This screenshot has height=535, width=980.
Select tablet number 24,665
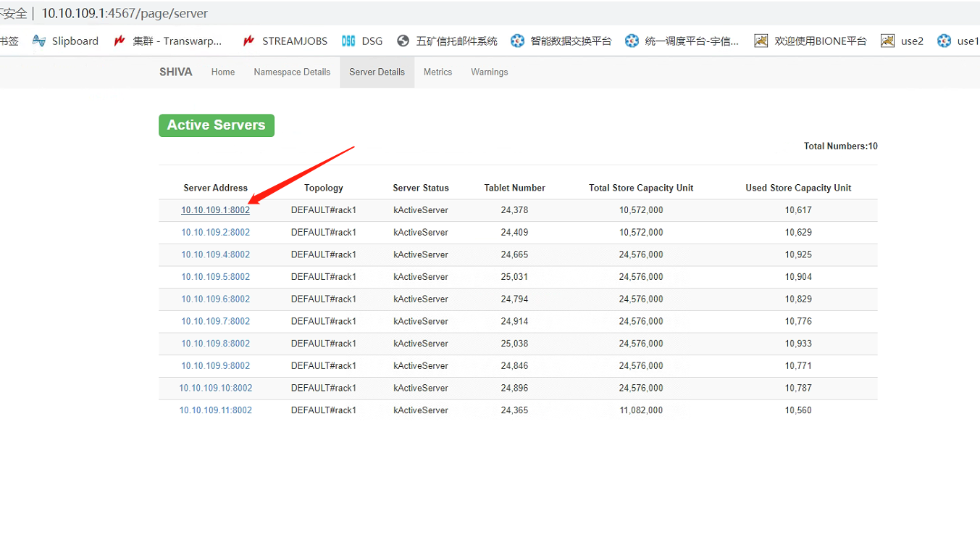pos(514,254)
